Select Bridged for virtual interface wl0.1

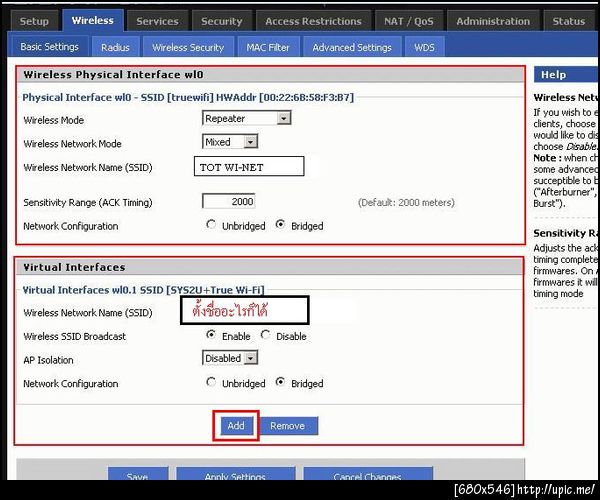[280, 382]
